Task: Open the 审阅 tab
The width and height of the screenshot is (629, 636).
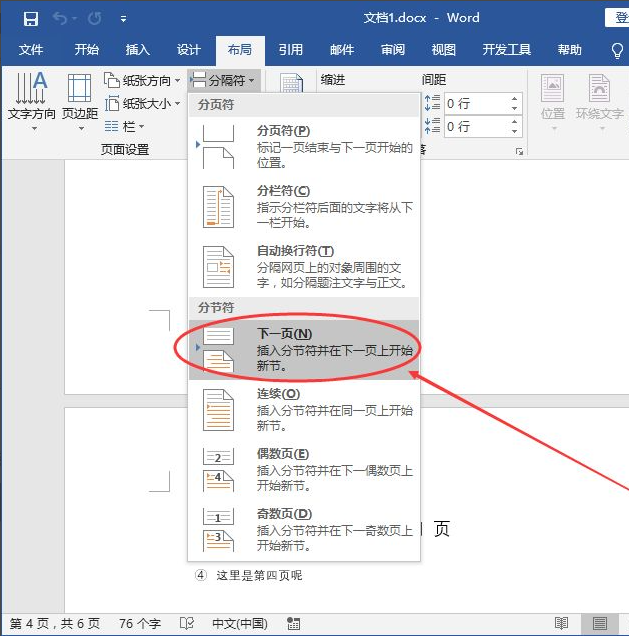Action: [393, 50]
